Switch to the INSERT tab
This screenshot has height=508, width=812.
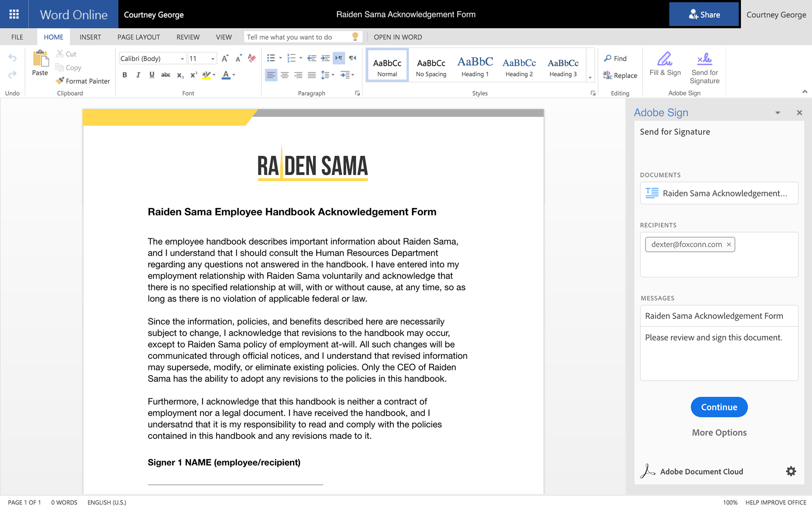tap(90, 37)
